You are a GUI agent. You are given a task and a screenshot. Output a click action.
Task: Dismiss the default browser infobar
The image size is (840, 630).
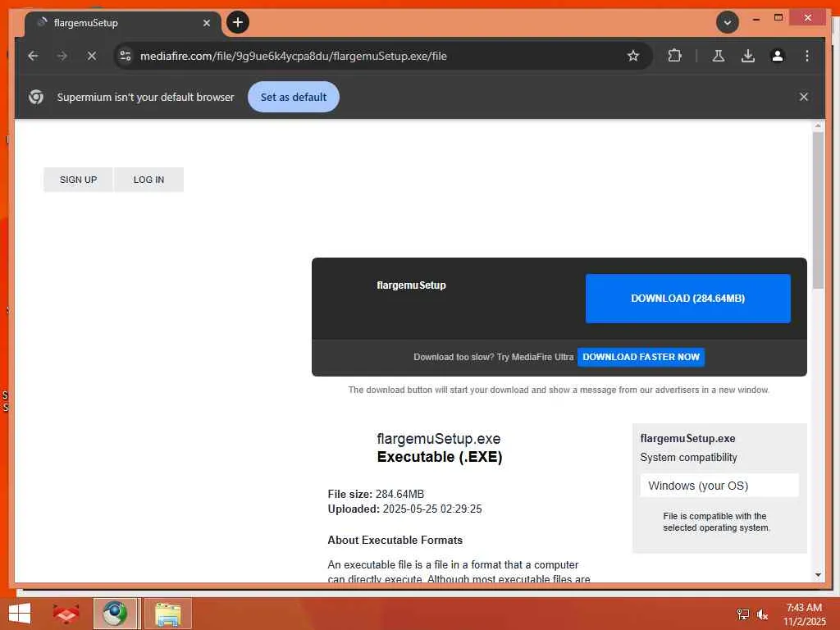(803, 97)
